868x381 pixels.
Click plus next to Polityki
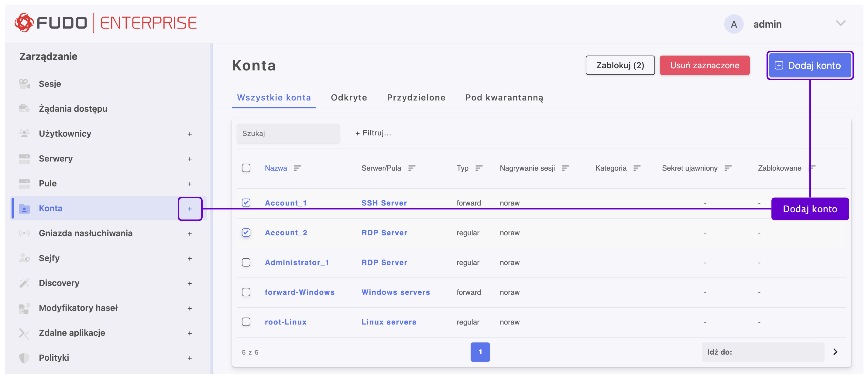click(x=190, y=358)
